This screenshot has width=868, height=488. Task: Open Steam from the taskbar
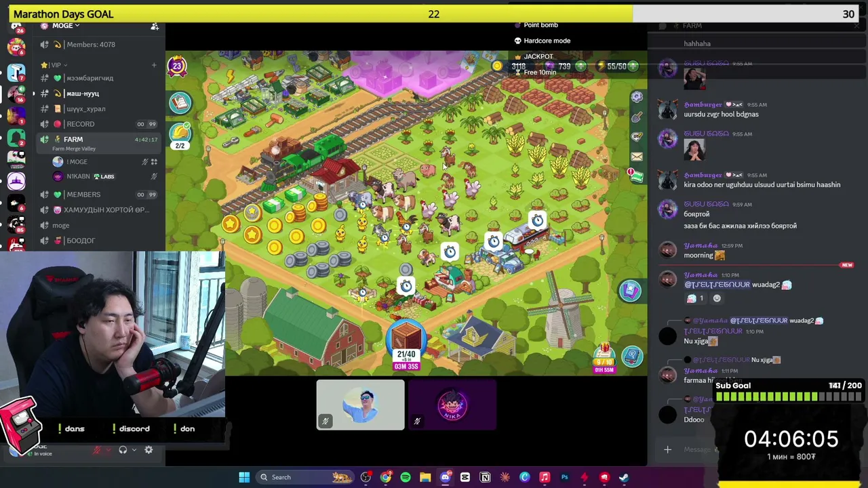(x=624, y=477)
